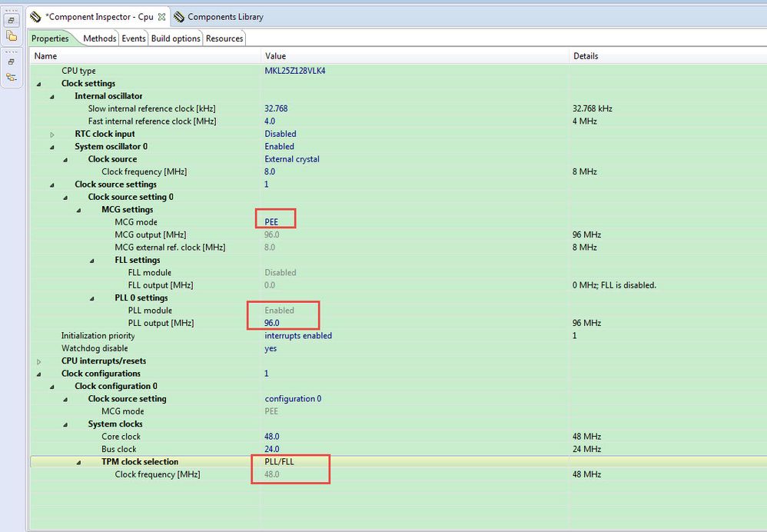Select the Bus clock row label

click(119, 449)
